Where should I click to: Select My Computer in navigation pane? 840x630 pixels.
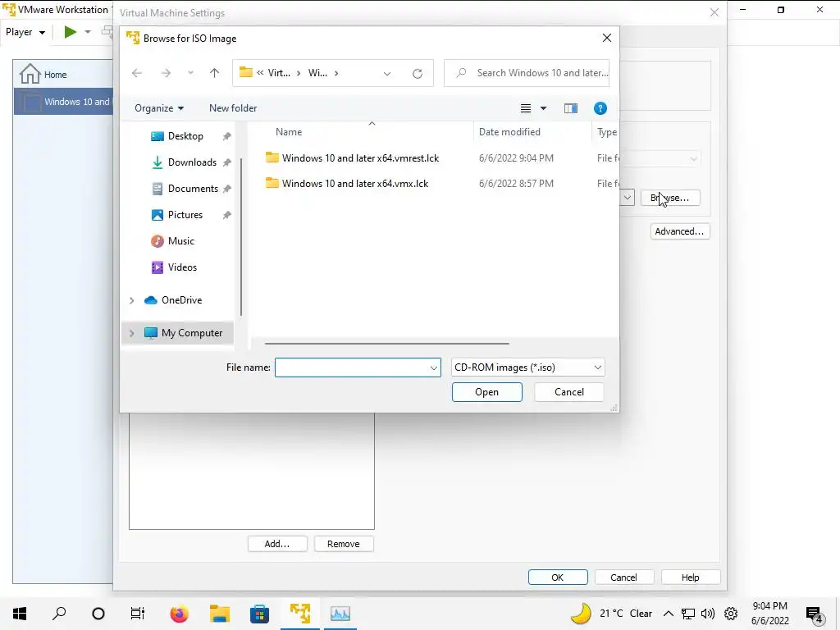pyautogui.click(x=192, y=333)
